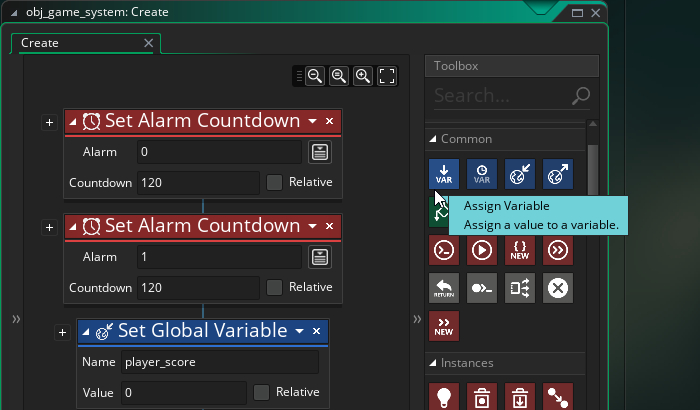700x410 pixels.
Task: Pick the circled double-chevron call icon
Action: click(558, 250)
